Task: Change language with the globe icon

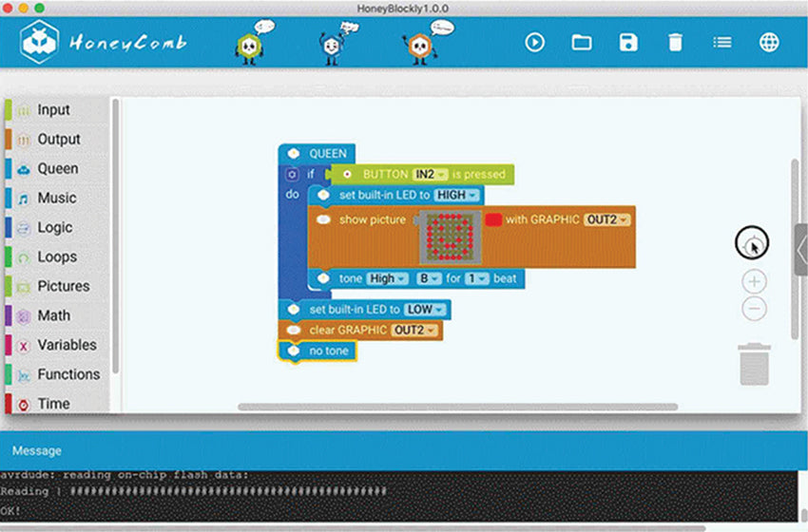Action: coord(769,42)
